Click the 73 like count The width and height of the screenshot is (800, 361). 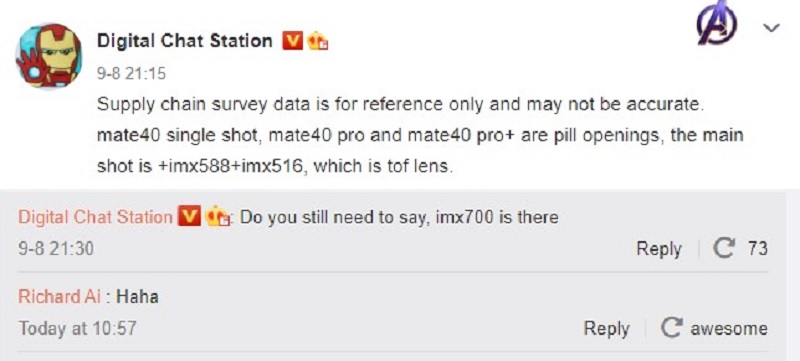(758, 249)
